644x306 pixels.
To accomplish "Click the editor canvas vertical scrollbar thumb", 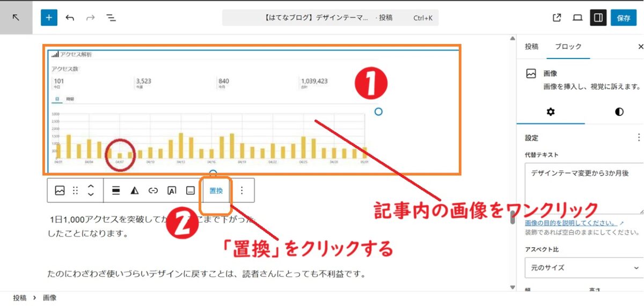I will [x=513, y=217].
